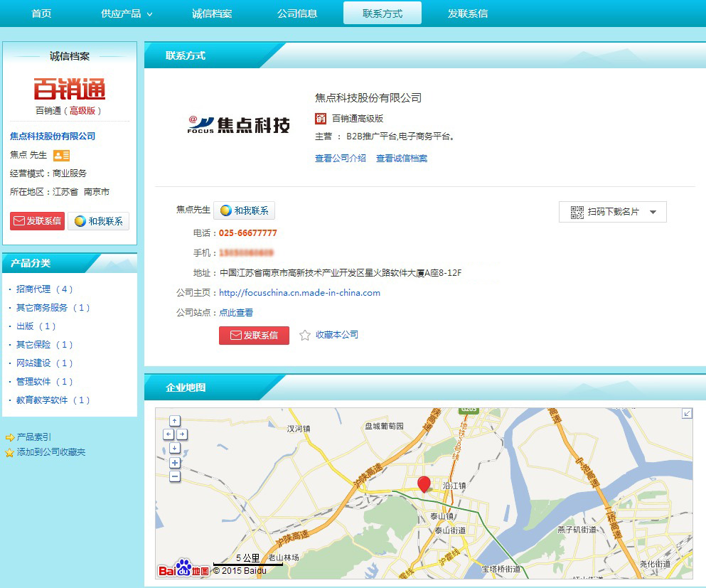This screenshot has height=588, width=706.
Task: Click the © 2015 Baidu copyright text
Action: coord(240,570)
